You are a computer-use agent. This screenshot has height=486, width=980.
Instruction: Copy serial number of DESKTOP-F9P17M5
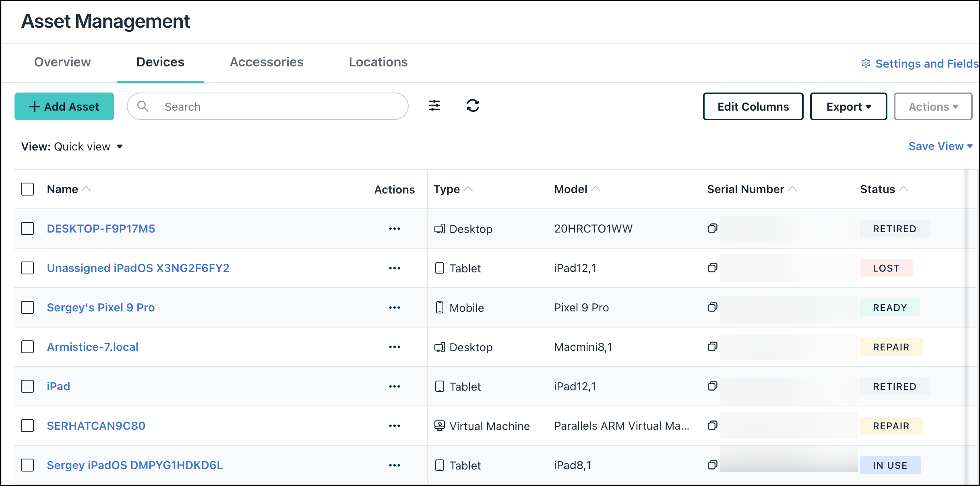[x=712, y=229]
